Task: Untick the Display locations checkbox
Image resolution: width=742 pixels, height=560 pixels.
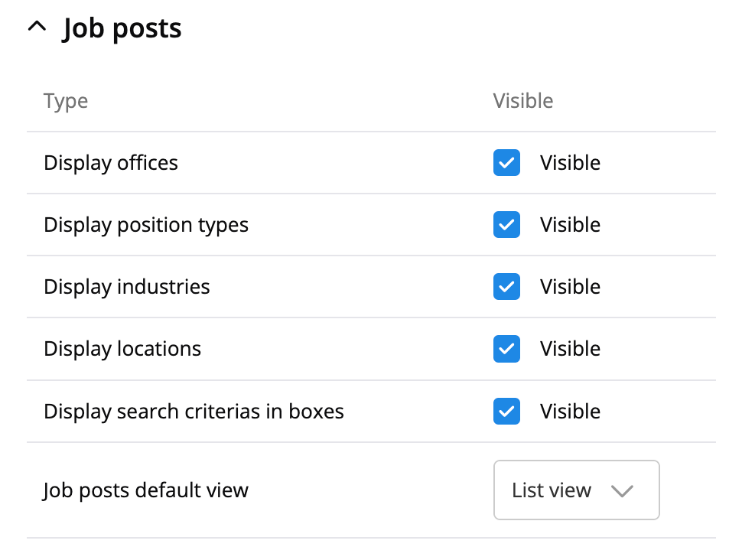Action: point(506,349)
